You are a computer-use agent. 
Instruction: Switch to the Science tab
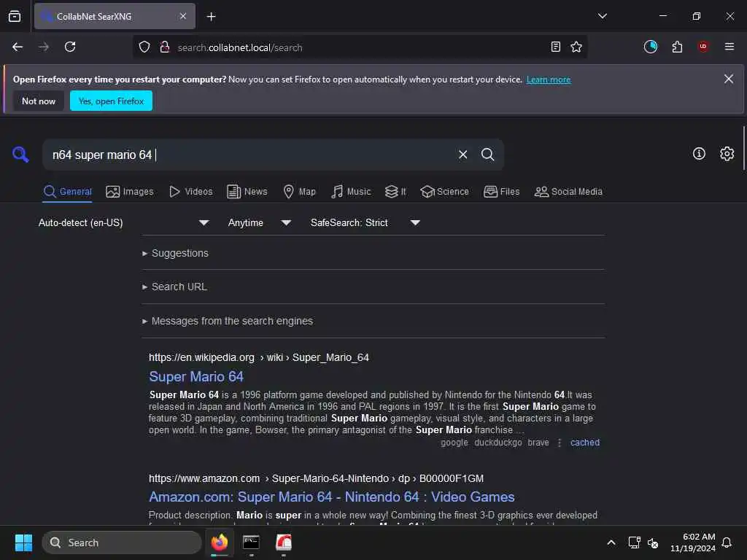(444, 192)
